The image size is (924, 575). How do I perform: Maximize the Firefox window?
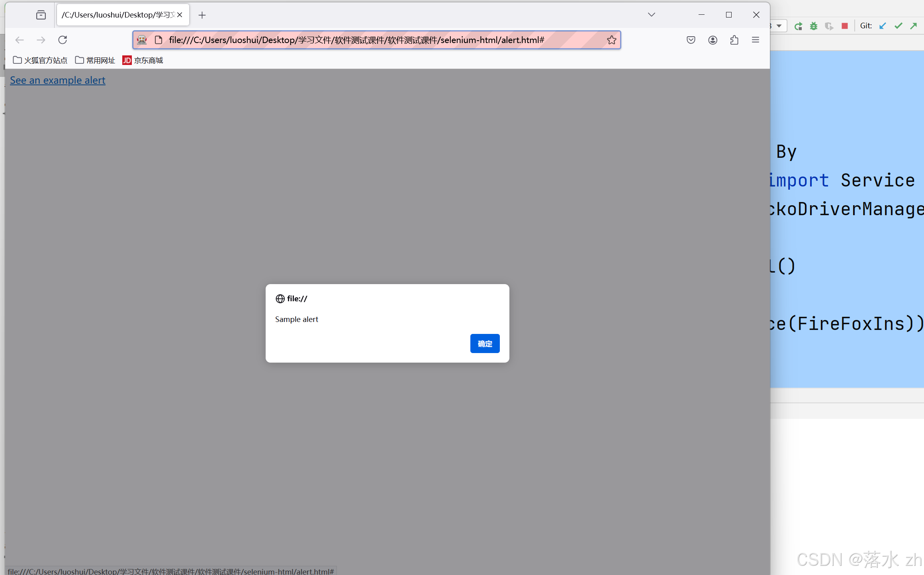coord(729,15)
